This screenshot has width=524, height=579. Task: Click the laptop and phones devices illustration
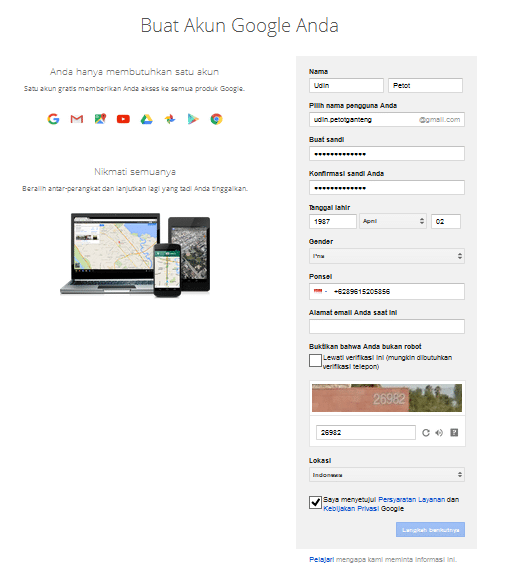[x=135, y=254]
